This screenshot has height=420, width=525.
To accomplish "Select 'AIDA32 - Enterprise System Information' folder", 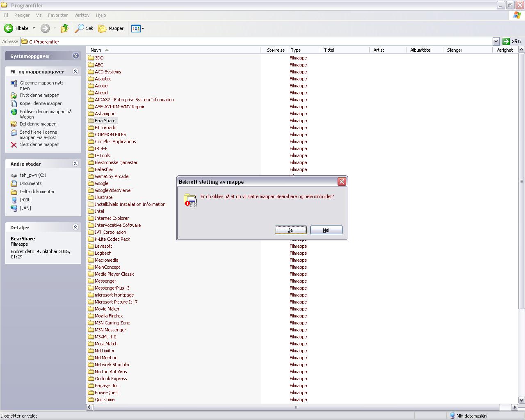I will click(x=134, y=100).
